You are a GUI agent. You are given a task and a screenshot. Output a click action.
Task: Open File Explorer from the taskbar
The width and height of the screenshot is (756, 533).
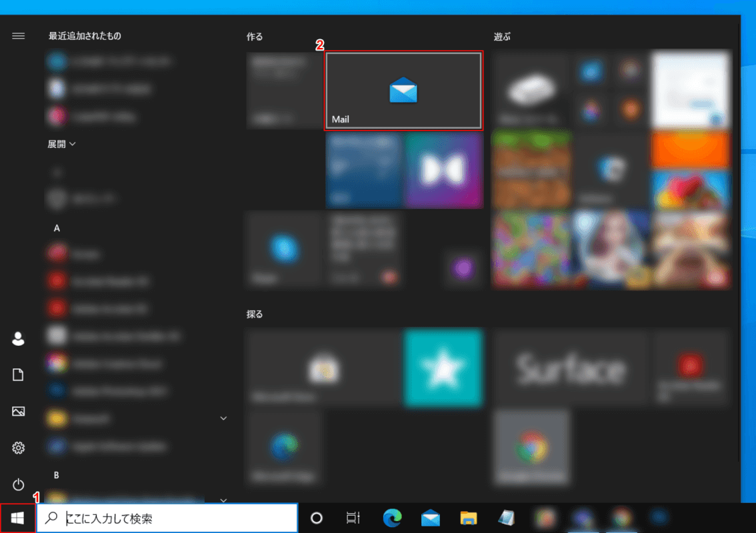[x=469, y=518]
